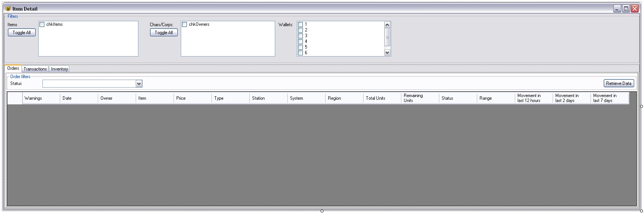Sort by the Date column header
The height and width of the screenshot is (215, 644).
click(x=79, y=98)
